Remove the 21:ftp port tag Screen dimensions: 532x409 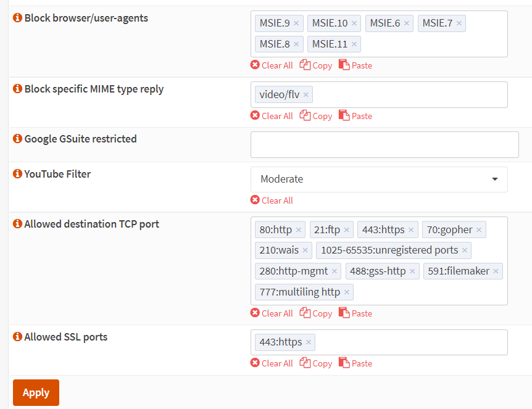click(x=347, y=230)
